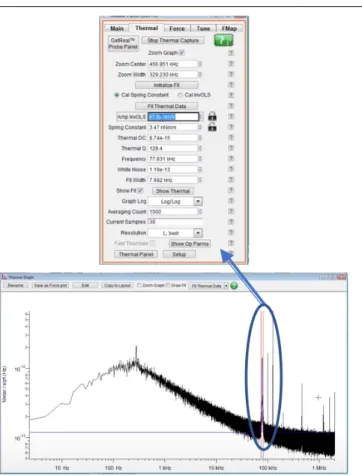
Task: Toggle the Amp InvOLS lock icon
Action: point(212,116)
